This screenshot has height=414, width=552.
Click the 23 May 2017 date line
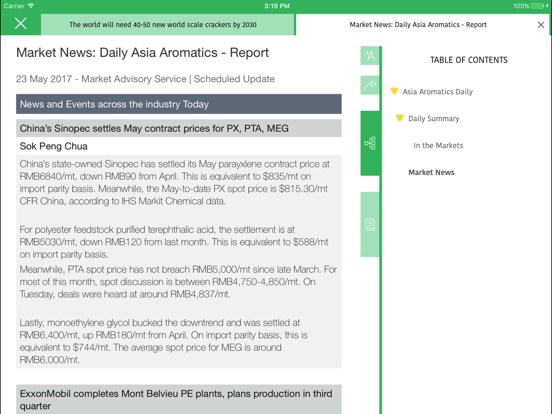145,79
